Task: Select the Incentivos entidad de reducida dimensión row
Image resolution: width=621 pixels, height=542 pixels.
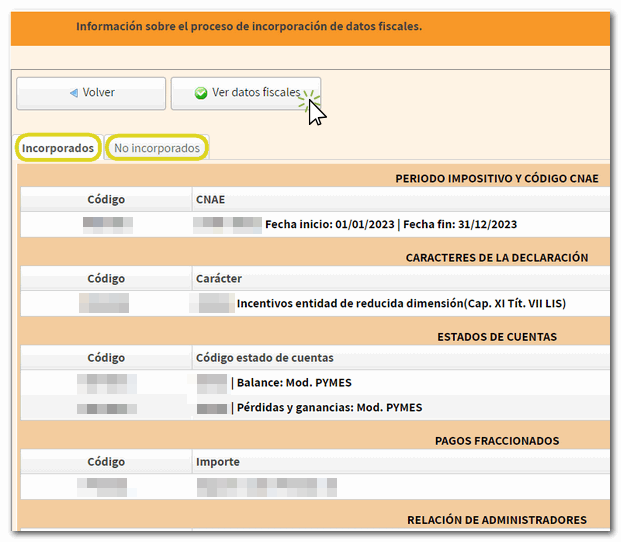Action: [408, 303]
